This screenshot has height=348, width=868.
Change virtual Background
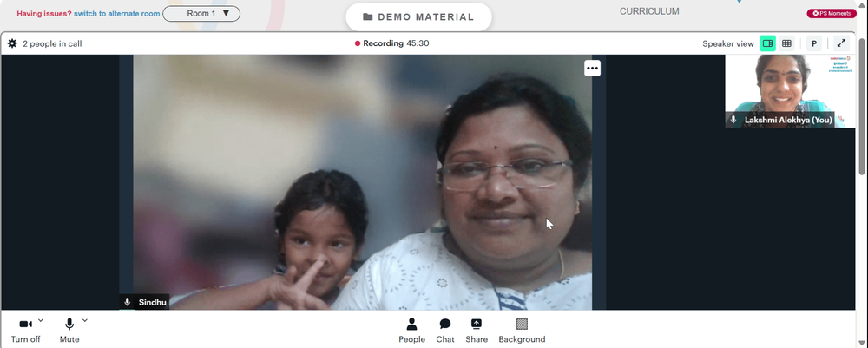pyautogui.click(x=522, y=331)
